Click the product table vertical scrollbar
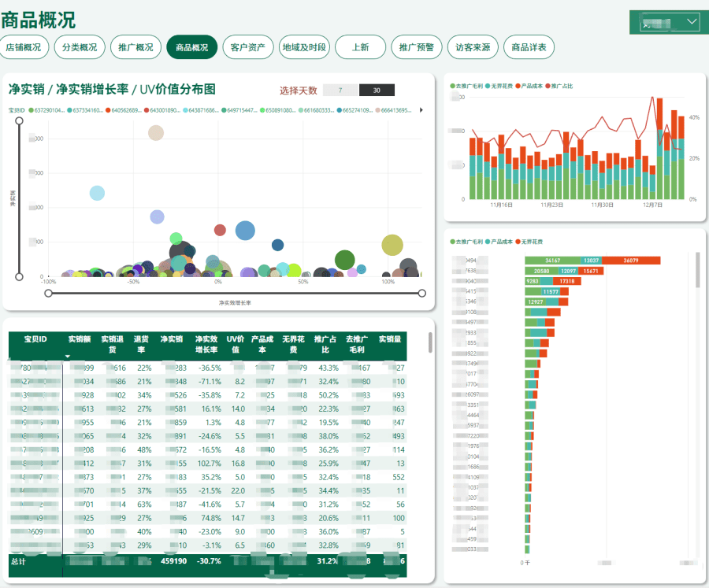This screenshot has width=709, height=588. click(x=429, y=342)
